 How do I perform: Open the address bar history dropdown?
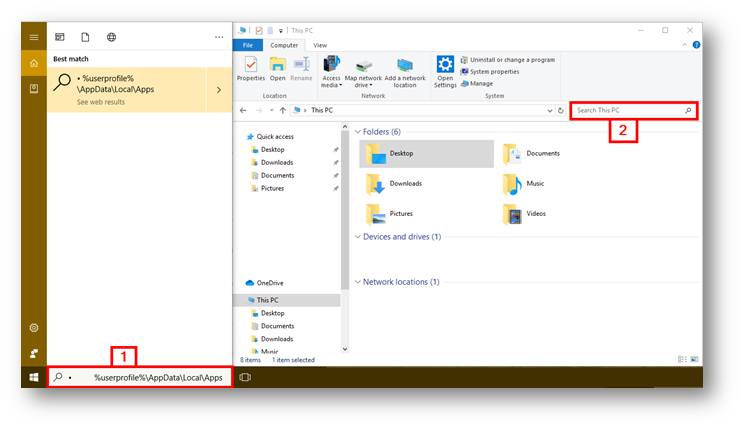(550, 111)
